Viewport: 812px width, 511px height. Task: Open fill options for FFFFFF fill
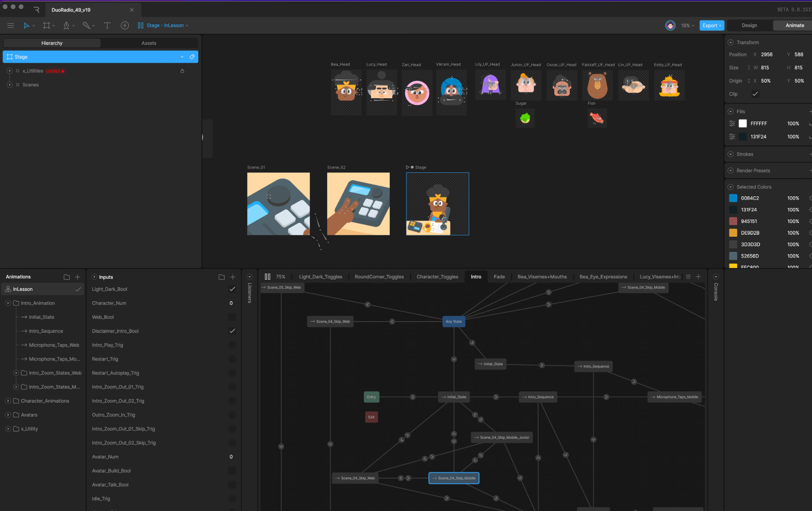point(732,124)
